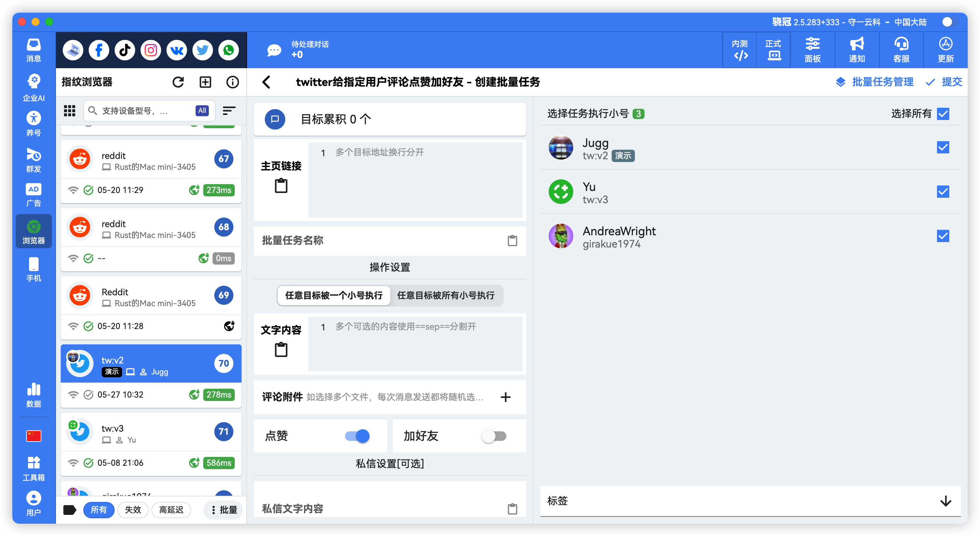Viewport: 980px width, 536px height.
Task: Select the tw:v3 Yu browser card
Action: click(x=151, y=444)
